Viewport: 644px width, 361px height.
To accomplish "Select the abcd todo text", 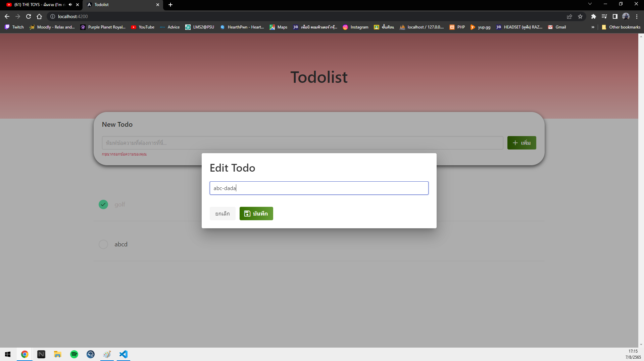I will pos(121,244).
